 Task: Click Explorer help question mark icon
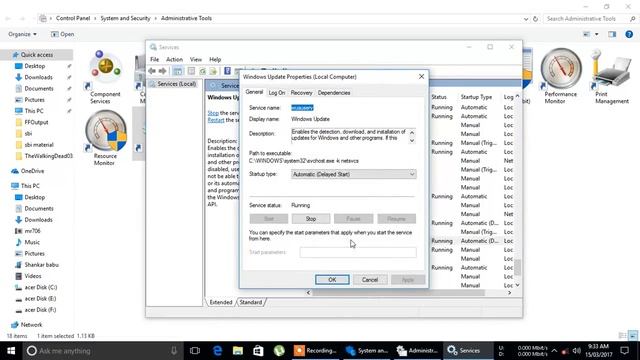629,34
